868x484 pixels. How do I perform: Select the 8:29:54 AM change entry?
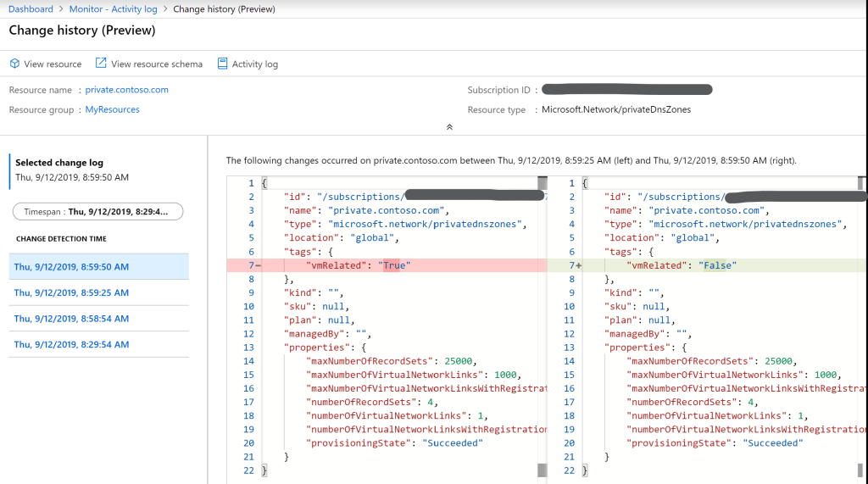point(71,345)
